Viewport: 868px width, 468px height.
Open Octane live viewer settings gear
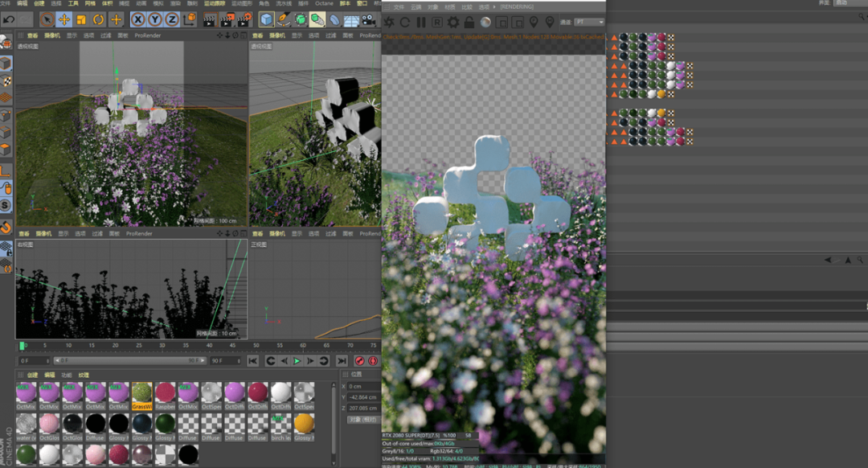pyautogui.click(x=453, y=23)
